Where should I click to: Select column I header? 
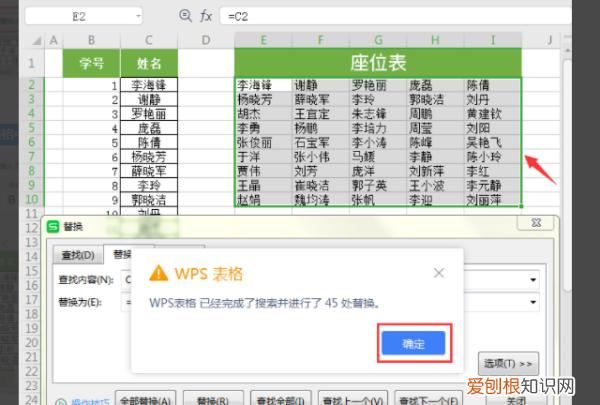pyautogui.click(x=493, y=40)
